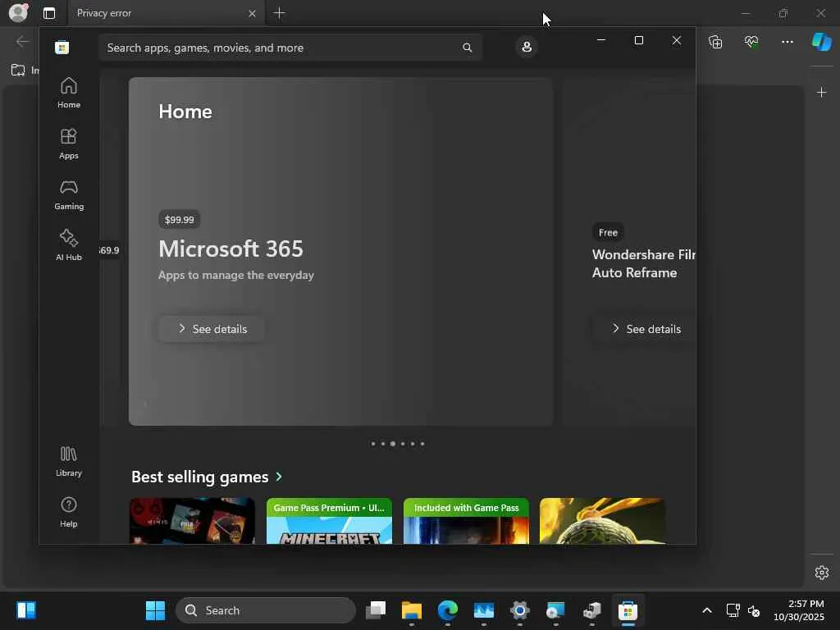Focus the Search apps, games, movies field
This screenshot has width=840, height=630.
[x=290, y=48]
